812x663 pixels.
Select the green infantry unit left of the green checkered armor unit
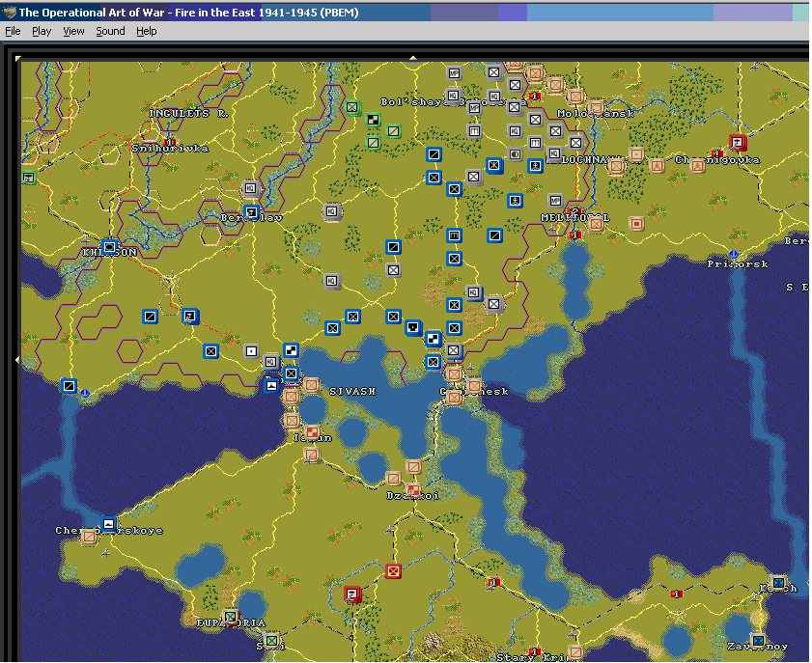(352, 108)
